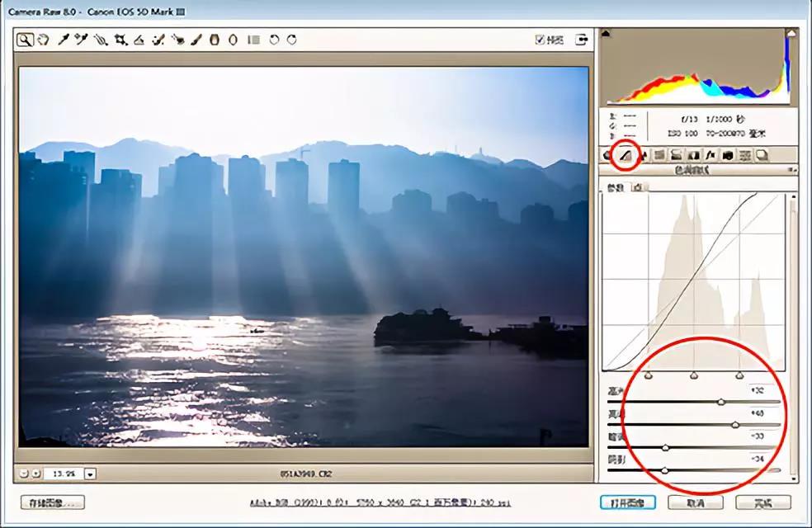
Task: Toggle the preview checkbox
Action: [x=540, y=40]
